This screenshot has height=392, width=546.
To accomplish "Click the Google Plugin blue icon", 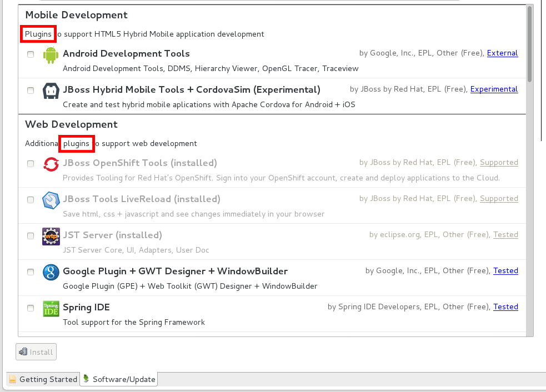I will coord(51,272).
